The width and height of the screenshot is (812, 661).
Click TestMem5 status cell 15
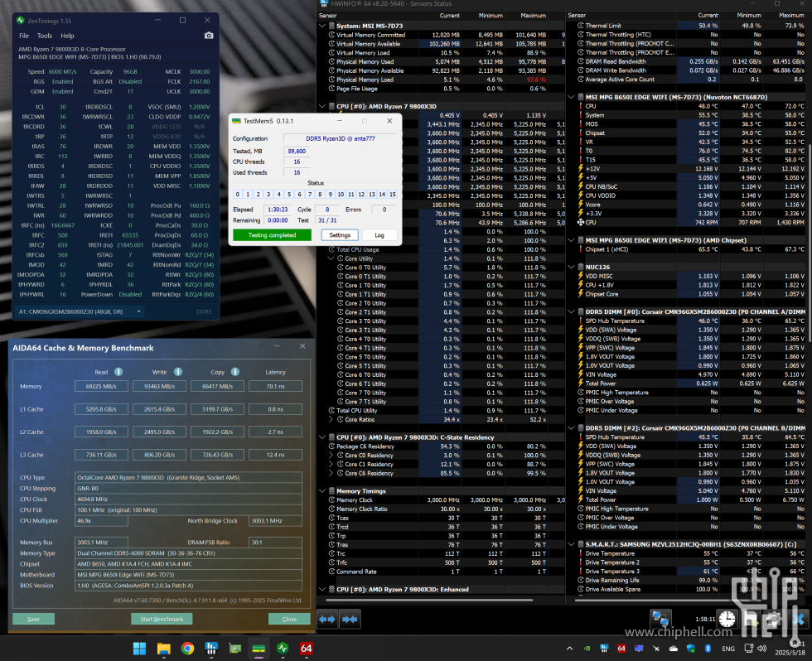393,195
